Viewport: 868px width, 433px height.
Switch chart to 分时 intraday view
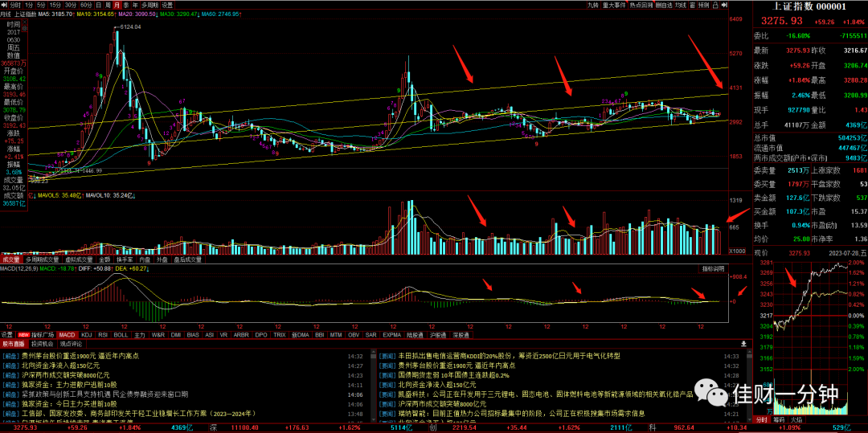click(x=15, y=5)
